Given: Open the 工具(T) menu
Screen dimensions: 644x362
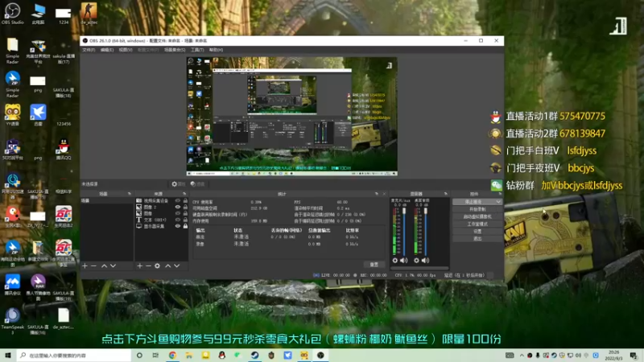Looking at the screenshot, I should 197,50.
